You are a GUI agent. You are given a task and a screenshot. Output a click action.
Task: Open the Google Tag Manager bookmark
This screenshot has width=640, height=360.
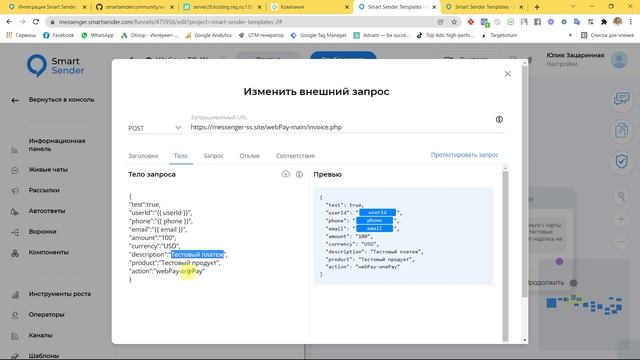(x=318, y=36)
